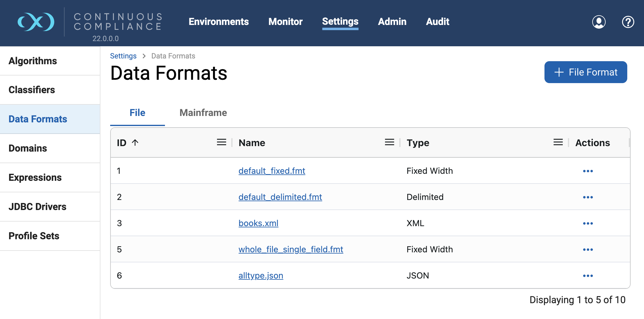This screenshot has height=319, width=644.
Task: Click the Data Formats breadcrumb text
Action: point(173,56)
